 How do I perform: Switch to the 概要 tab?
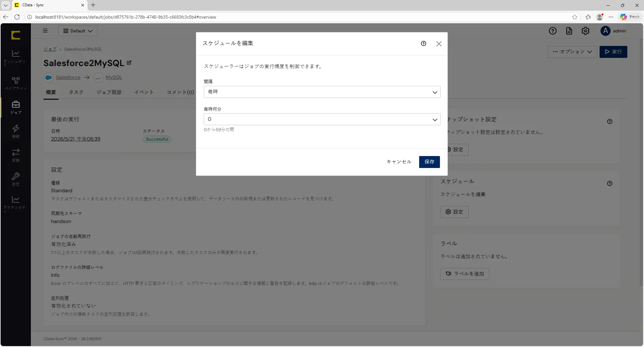[x=51, y=92]
